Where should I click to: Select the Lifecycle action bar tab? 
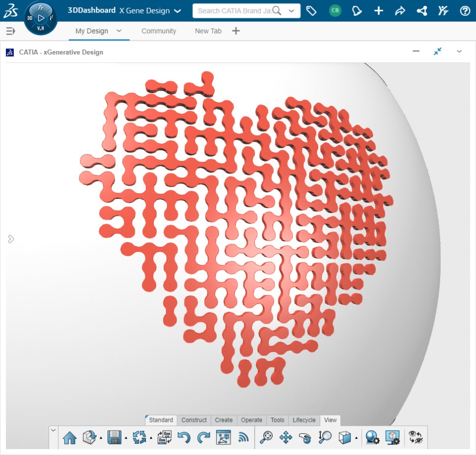point(304,420)
